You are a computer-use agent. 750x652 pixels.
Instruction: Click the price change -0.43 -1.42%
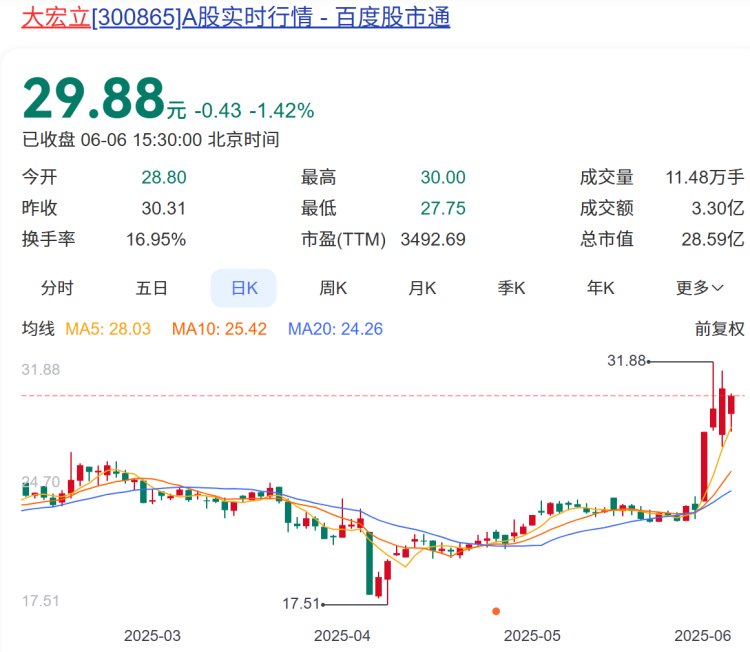(x=254, y=111)
